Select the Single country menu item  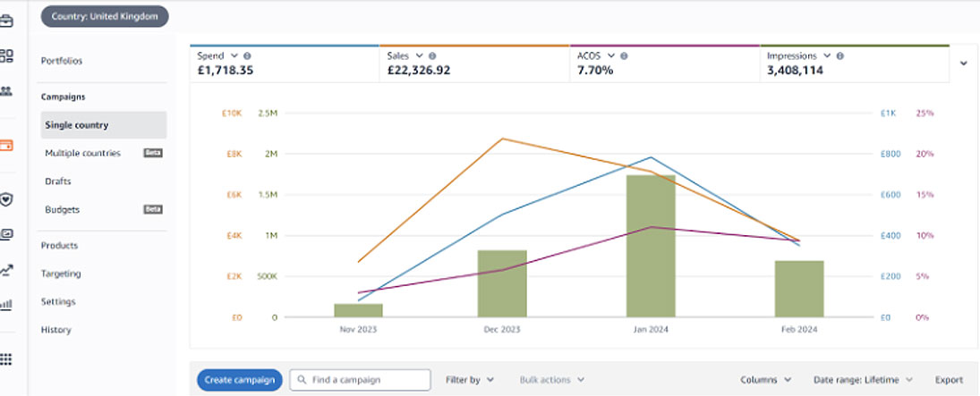pyautogui.click(x=104, y=125)
